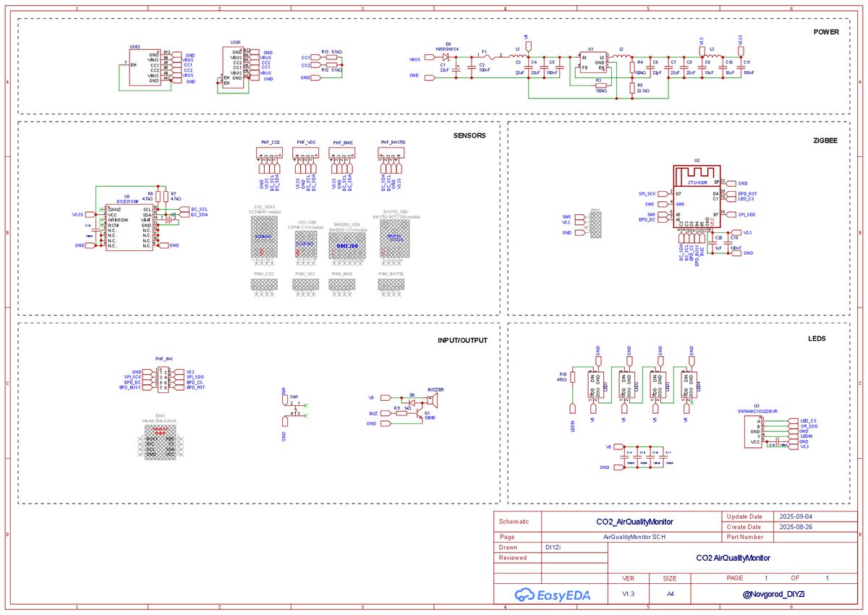Click the LEDIN net label under R10
The image size is (868, 615).
click(573, 427)
